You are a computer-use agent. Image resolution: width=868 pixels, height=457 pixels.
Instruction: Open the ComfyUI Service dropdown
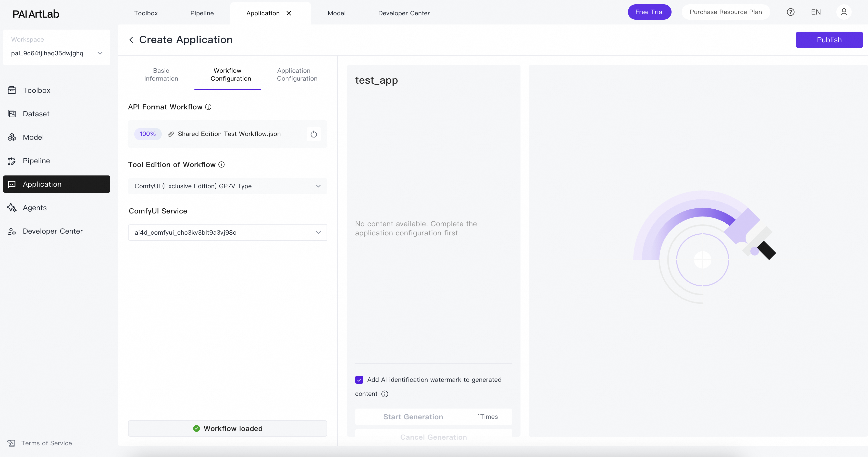(227, 232)
